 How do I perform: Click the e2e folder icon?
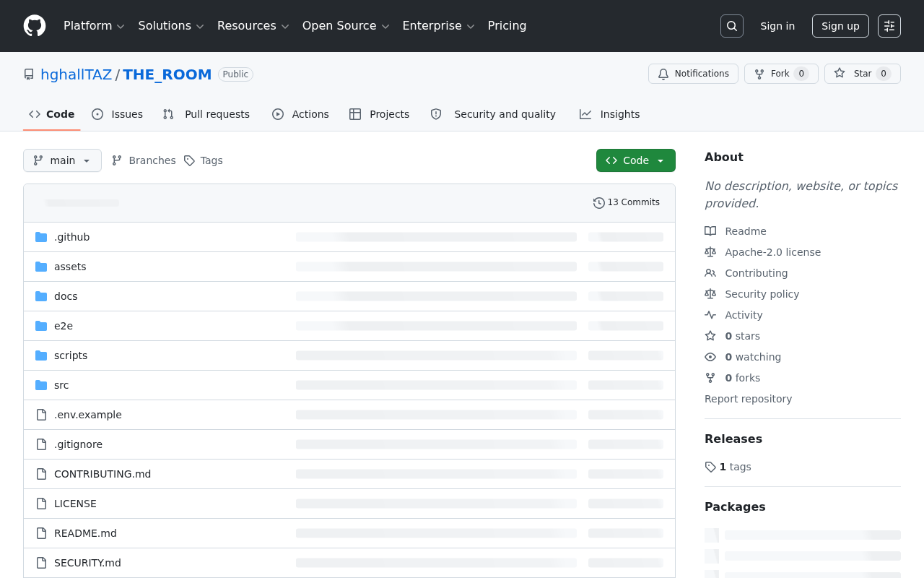click(x=41, y=326)
